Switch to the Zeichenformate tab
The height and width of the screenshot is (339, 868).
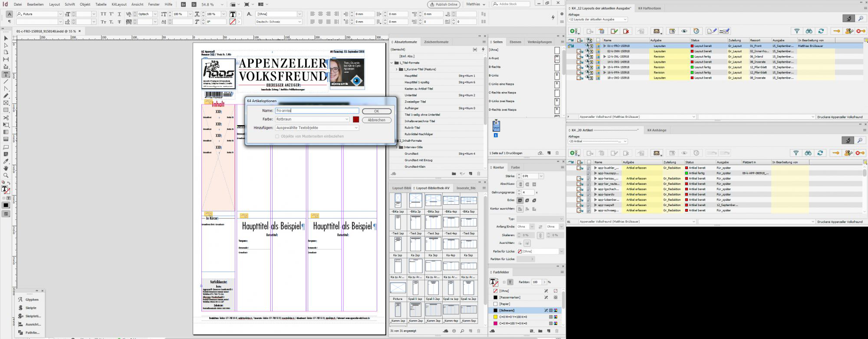tap(436, 42)
